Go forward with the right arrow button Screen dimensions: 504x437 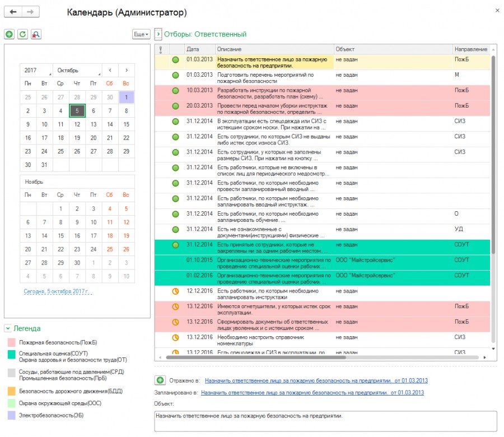coord(31,12)
